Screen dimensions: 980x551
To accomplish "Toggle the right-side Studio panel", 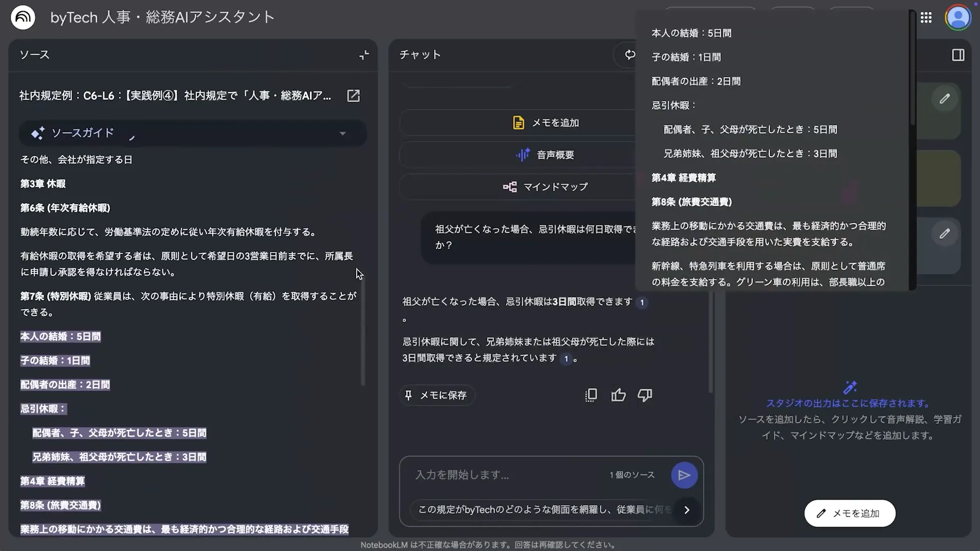I will tap(958, 55).
